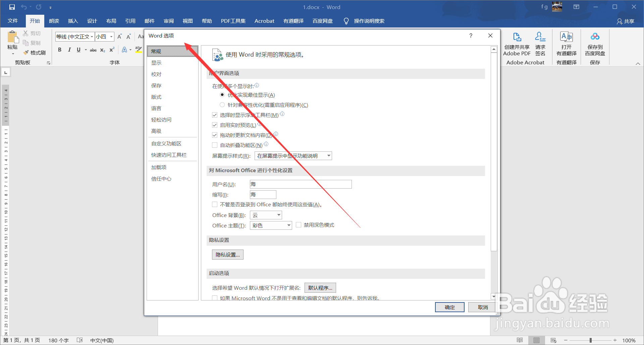644x345 pixels.
Task: Open Office 主题 dropdown
Action: [271, 225]
